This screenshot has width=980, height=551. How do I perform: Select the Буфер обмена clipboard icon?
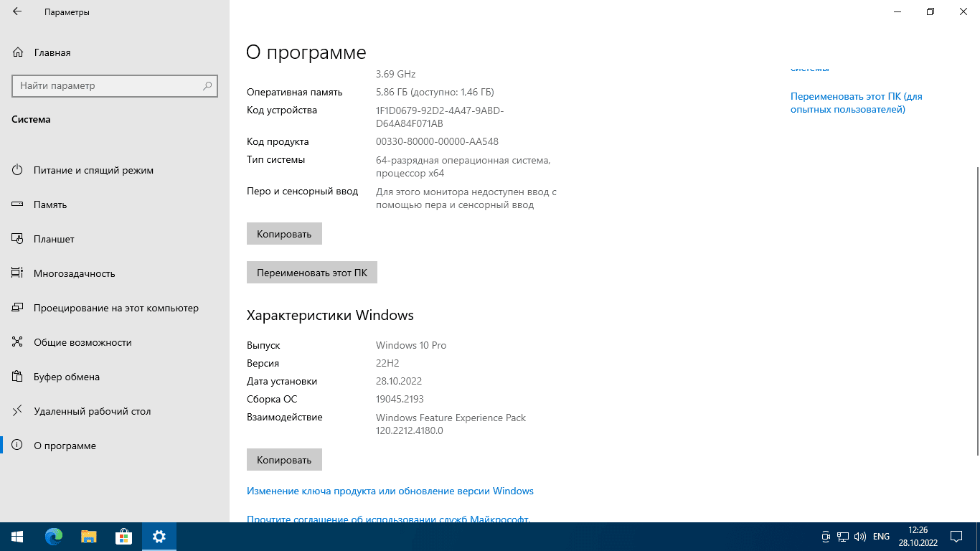(x=18, y=377)
